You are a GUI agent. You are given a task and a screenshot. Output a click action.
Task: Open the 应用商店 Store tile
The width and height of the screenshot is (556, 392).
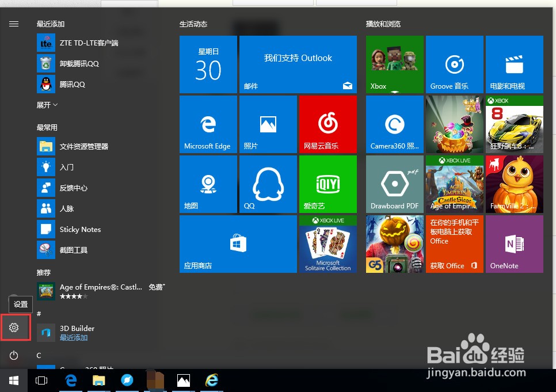point(238,244)
